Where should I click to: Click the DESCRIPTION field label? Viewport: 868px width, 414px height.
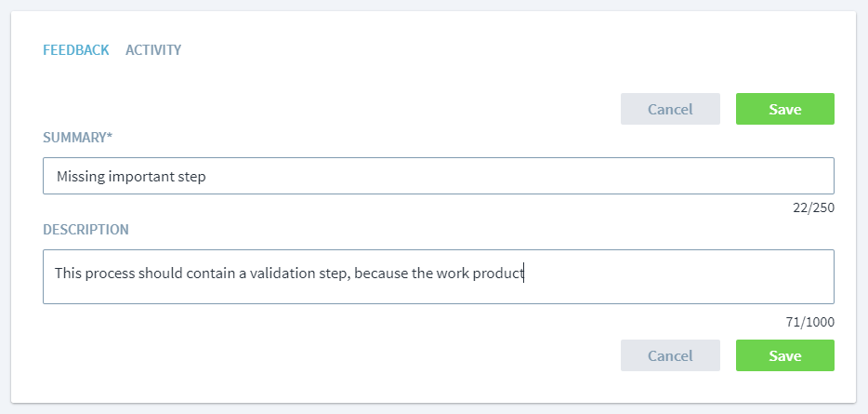click(85, 229)
